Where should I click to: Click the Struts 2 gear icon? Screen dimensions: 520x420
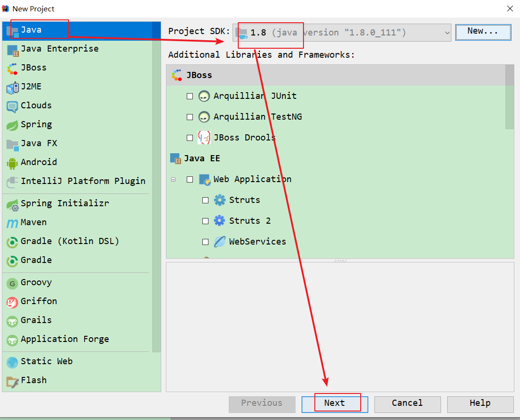[219, 220]
